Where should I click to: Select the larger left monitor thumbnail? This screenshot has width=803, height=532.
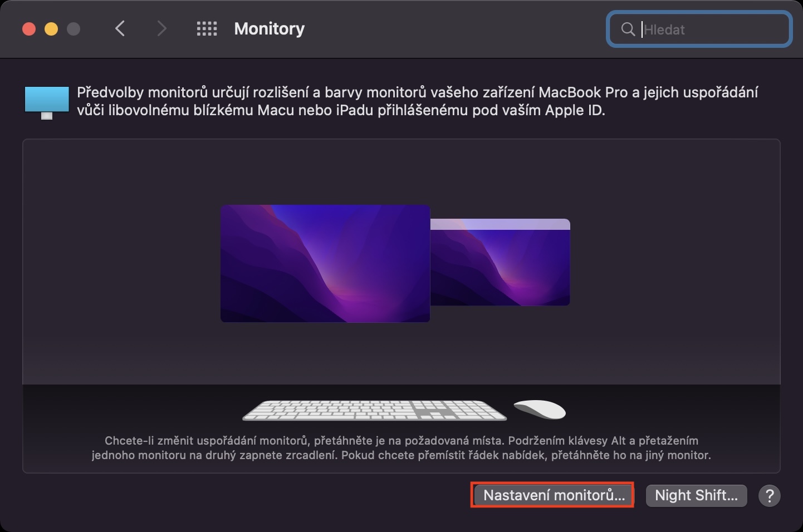point(325,264)
